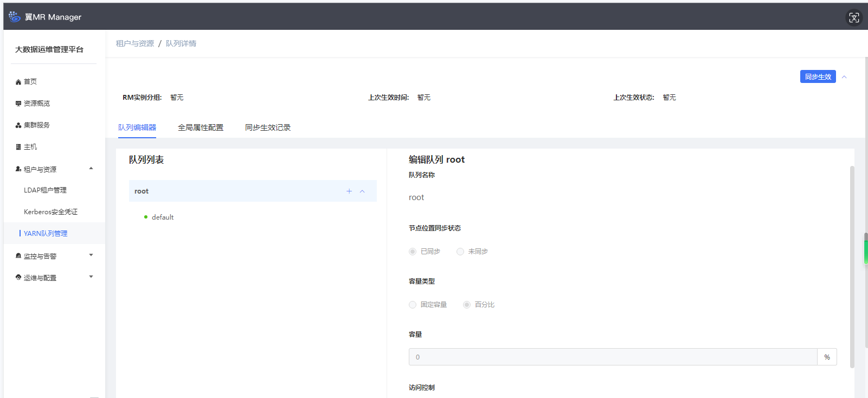This screenshot has height=398, width=868.
Task: Click the 队列详情 breadcrumb
Action: pyautogui.click(x=181, y=43)
